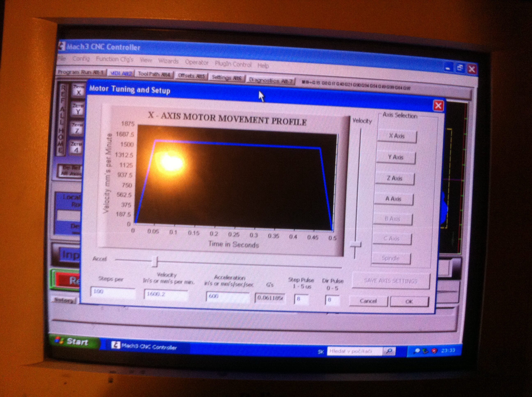The width and height of the screenshot is (532, 397).
Task: Select the A Axis button
Action: click(393, 199)
